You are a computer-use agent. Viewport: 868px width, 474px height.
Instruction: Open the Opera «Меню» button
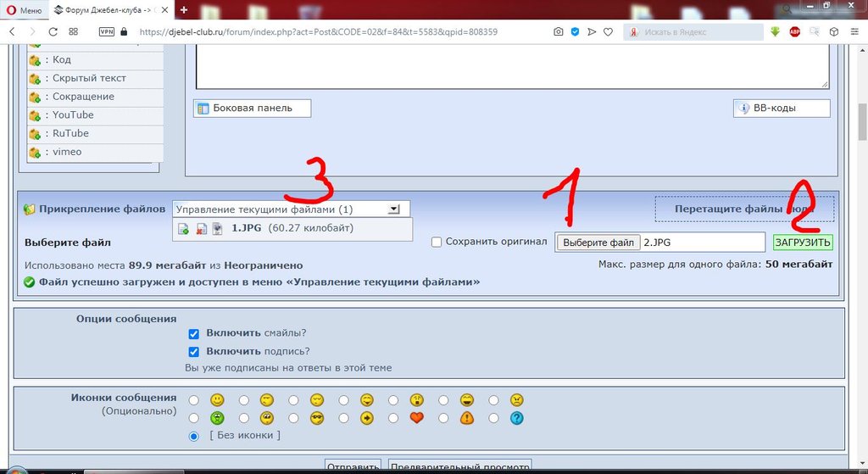click(x=25, y=10)
